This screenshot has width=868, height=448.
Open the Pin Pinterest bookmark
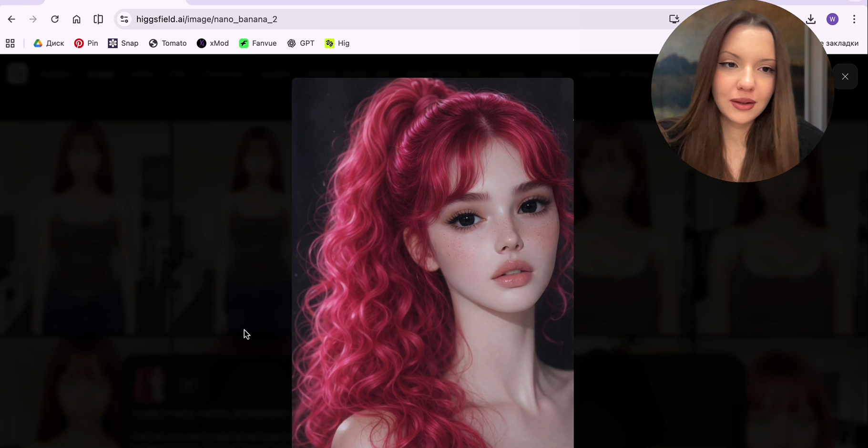[x=86, y=43]
